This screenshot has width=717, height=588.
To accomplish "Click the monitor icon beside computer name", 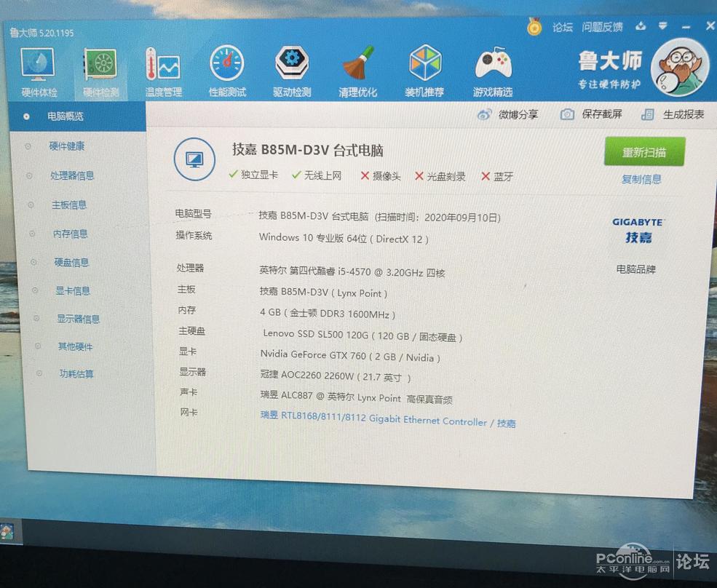I will pos(194,159).
